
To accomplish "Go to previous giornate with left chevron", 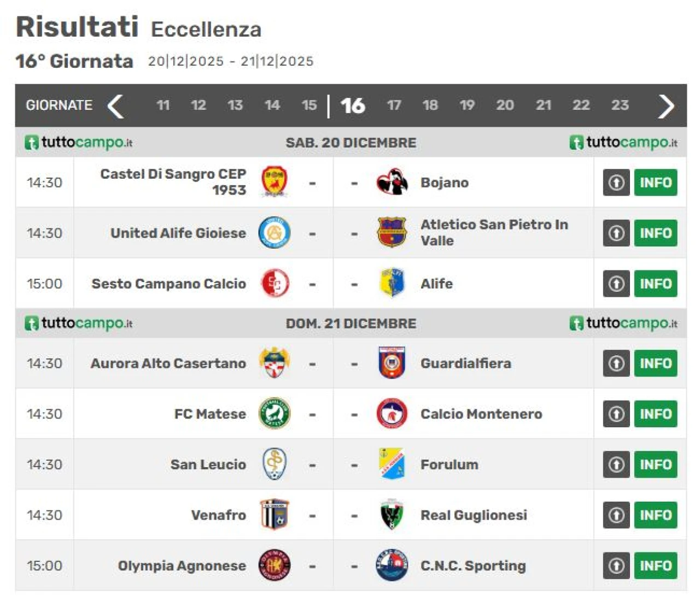I will pyautogui.click(x=115, y=106).
